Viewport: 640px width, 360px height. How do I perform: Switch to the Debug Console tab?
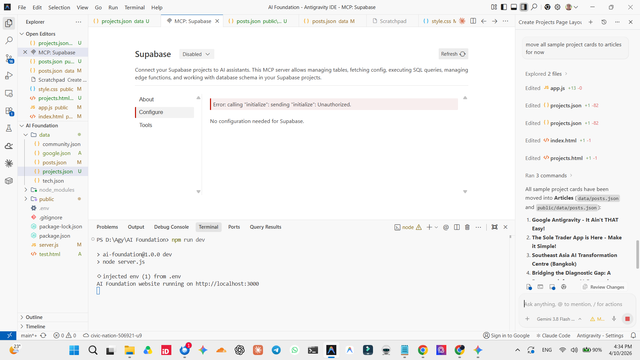(x=171, y=227)
